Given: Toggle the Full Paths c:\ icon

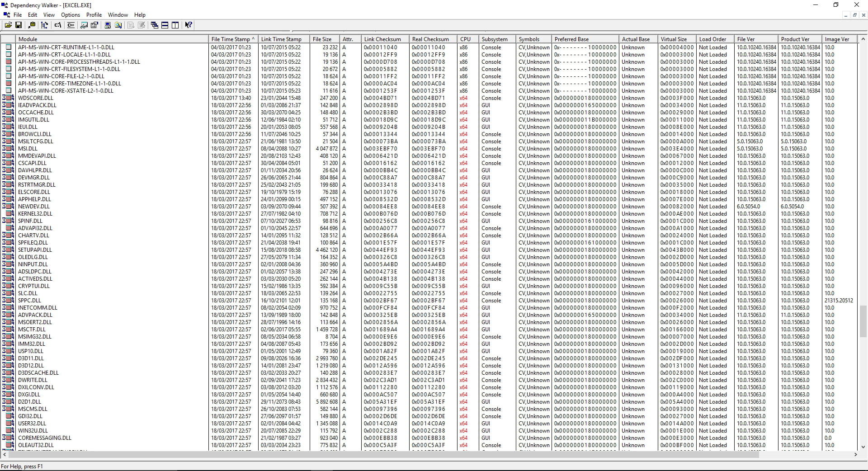Looking at the screenshot, I should (x=57, y=25).
